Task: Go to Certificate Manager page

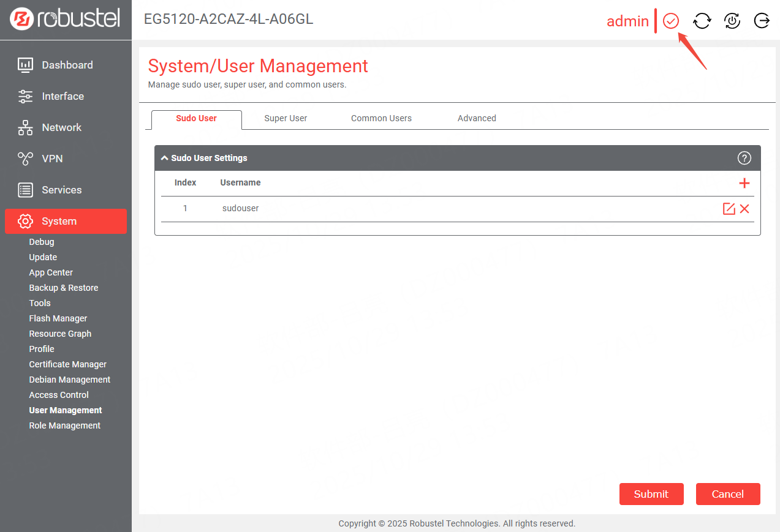Action: coord(67,364)
